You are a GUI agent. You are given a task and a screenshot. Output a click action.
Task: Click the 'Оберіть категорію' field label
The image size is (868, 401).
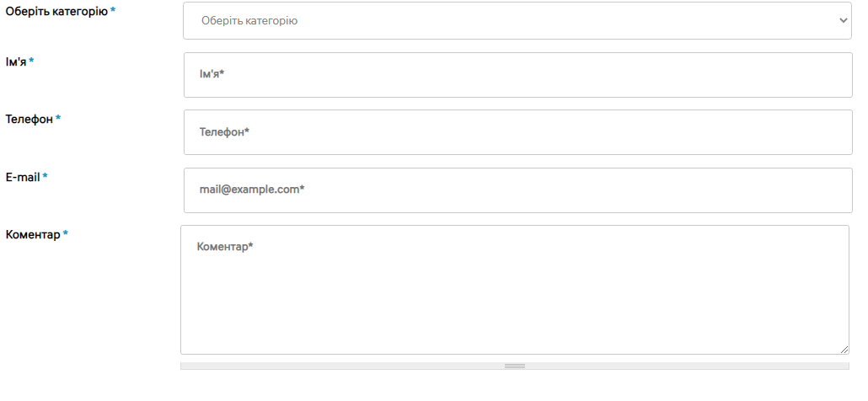56,12
